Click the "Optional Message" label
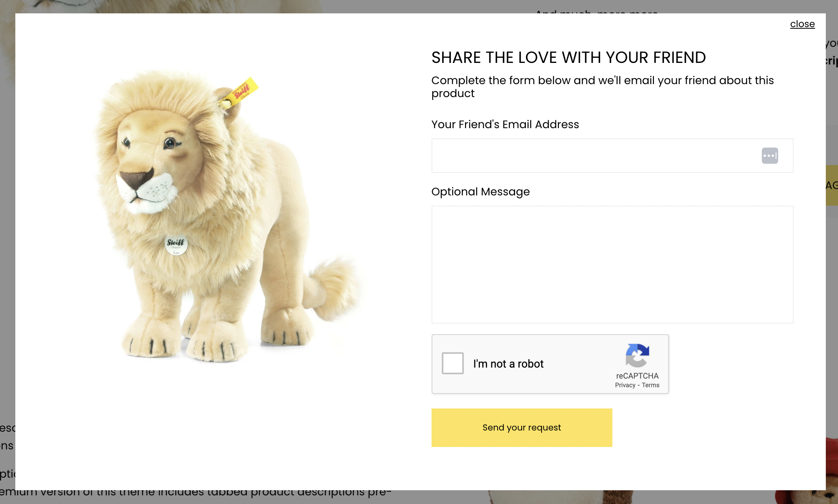 coord(480,192)
